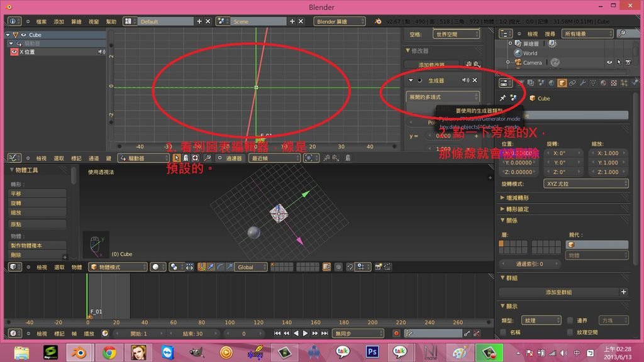Enable the 名稱 display checkbox
644x362 pixels.
(504, 332)
